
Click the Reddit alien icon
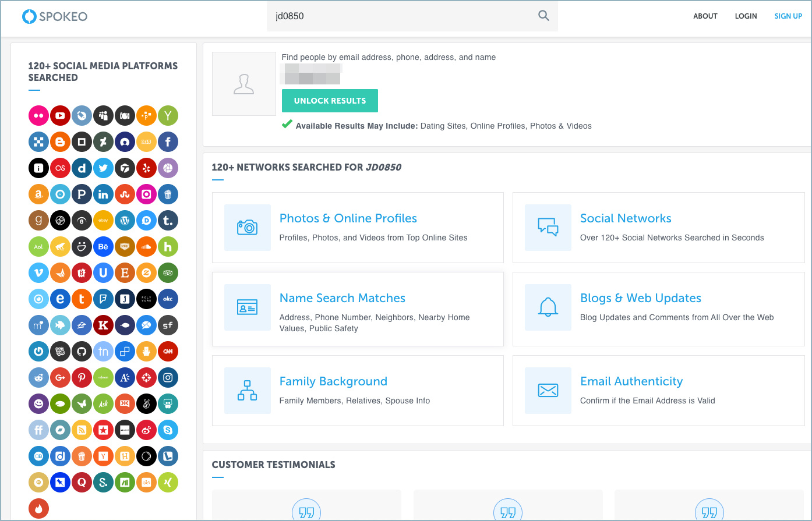[x=38, y=378]
